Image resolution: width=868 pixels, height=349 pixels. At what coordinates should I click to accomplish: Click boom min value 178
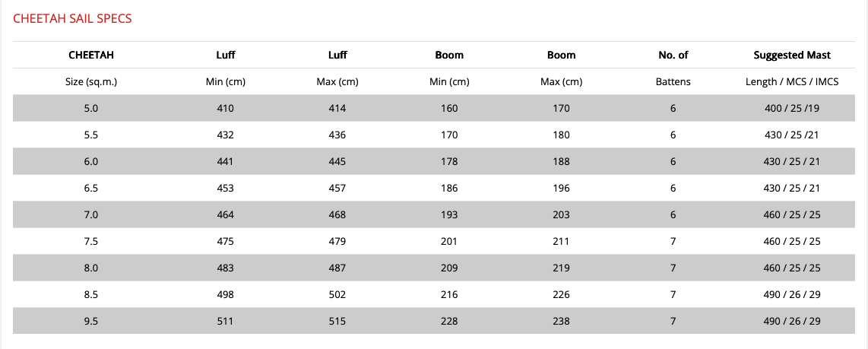(449, 161)
